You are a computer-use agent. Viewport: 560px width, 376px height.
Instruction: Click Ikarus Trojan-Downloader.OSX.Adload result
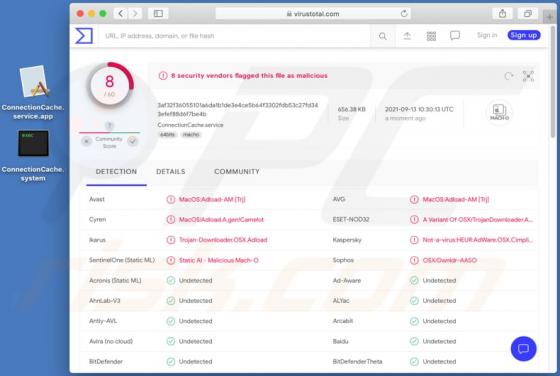(223, 240)
